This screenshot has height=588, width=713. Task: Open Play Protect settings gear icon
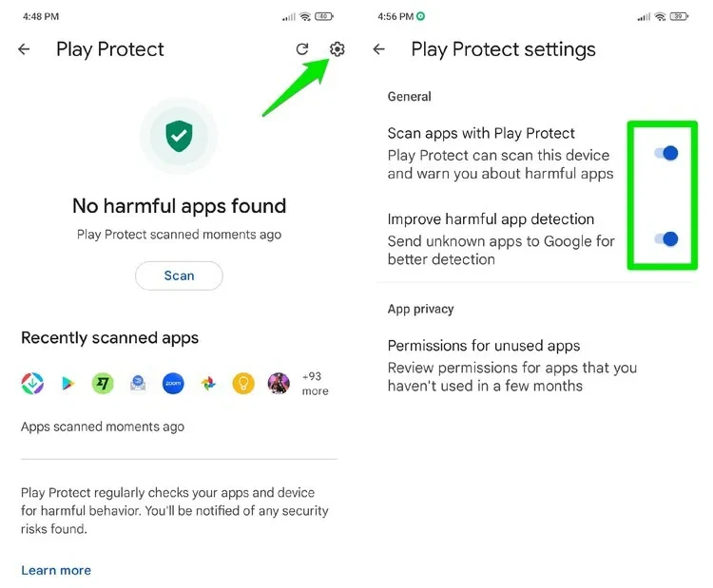click(337, 49)
